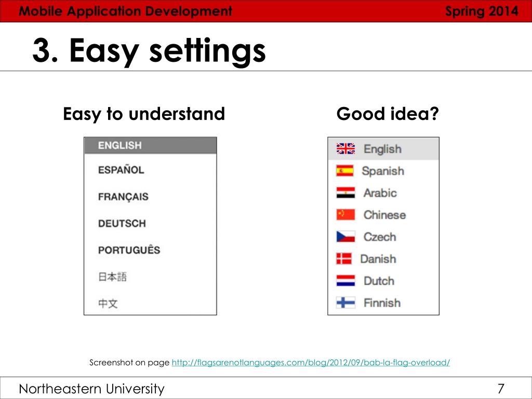
Task: Click the 'Good idea?' heading
Action: coord(388,114)
